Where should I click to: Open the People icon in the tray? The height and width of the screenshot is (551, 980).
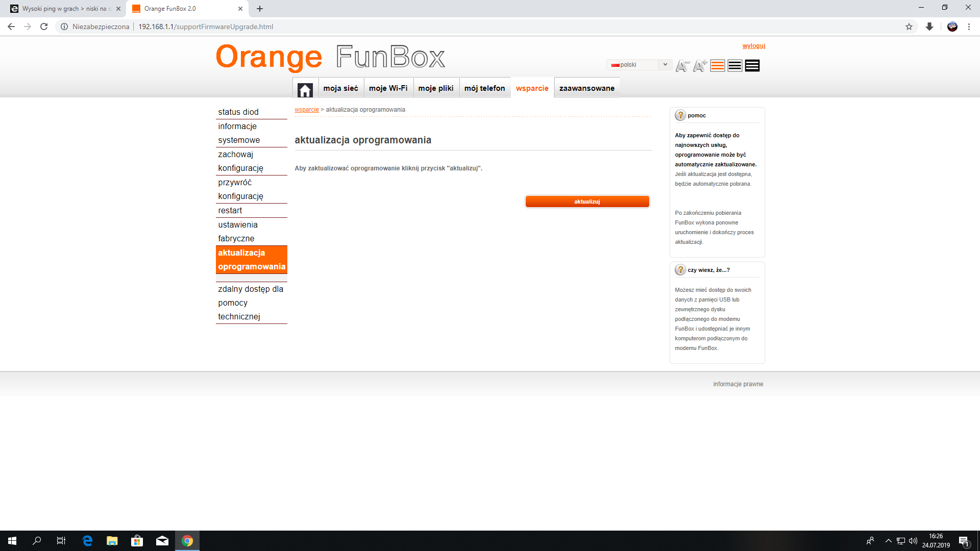tap(870, 541)
